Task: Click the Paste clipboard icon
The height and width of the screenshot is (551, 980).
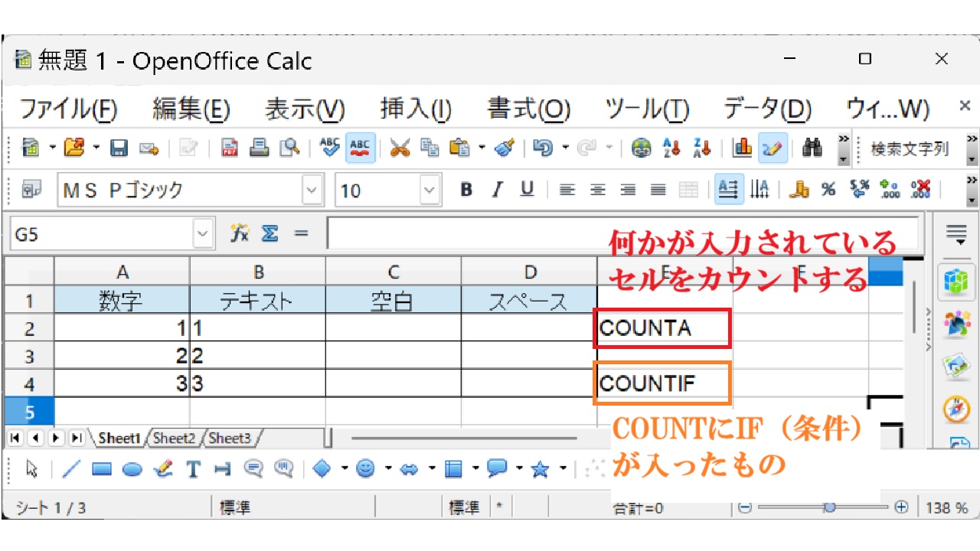Action: pos(459,148)
